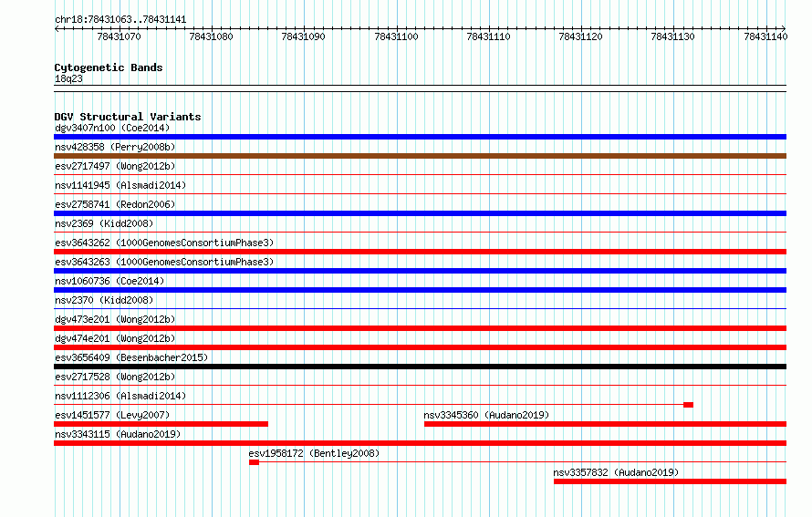
Task: Open nsv3345360 (Audano2019) label
Action: [486, 415]
